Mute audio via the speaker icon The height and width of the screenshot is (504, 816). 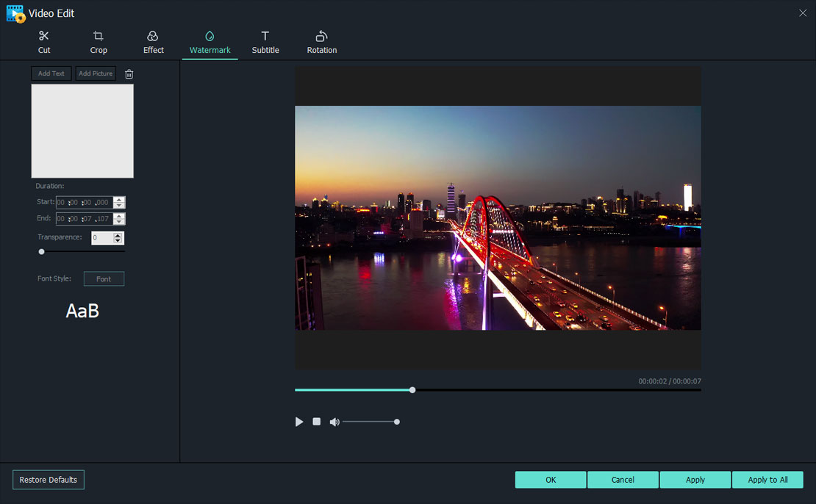point(334,421)
